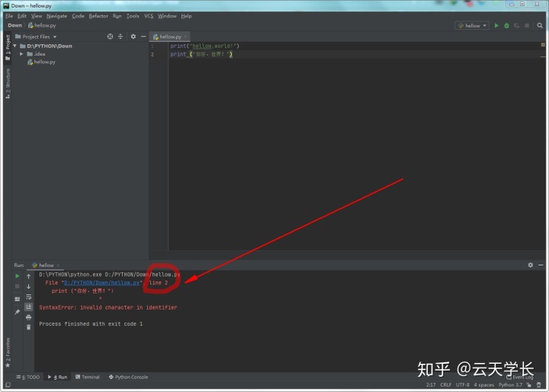The width and height of the screenshot is (549, 392).
Task: Print the Run console output
Action: point(29,317)
